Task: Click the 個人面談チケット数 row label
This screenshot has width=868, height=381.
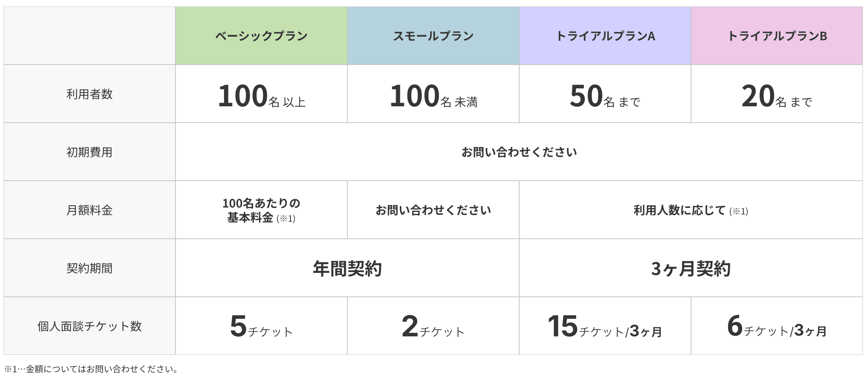Action: tap(90, 326)
